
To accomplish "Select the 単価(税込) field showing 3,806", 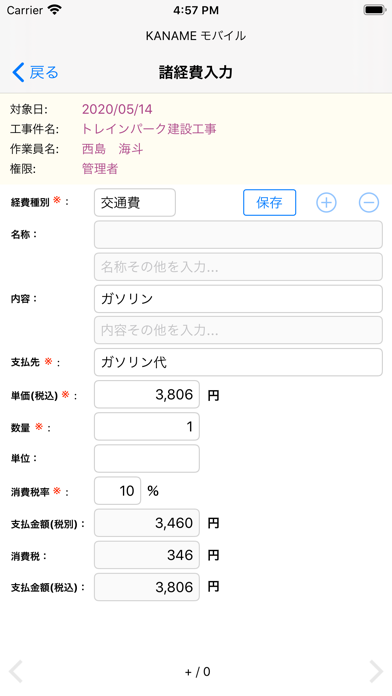I will [147, 394].
